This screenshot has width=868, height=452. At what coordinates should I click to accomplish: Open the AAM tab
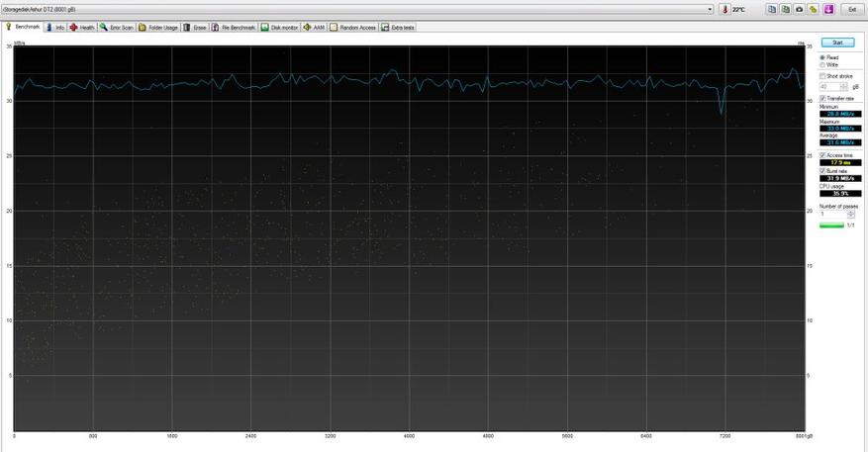[x=314, y=27]
